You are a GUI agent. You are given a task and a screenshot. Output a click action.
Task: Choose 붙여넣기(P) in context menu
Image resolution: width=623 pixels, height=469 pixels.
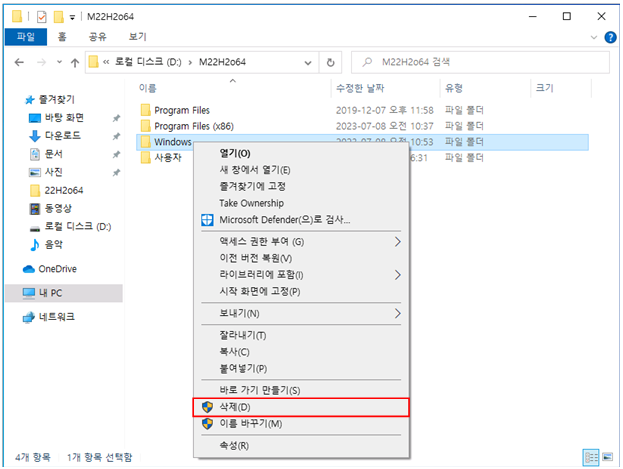click(301, 369)
